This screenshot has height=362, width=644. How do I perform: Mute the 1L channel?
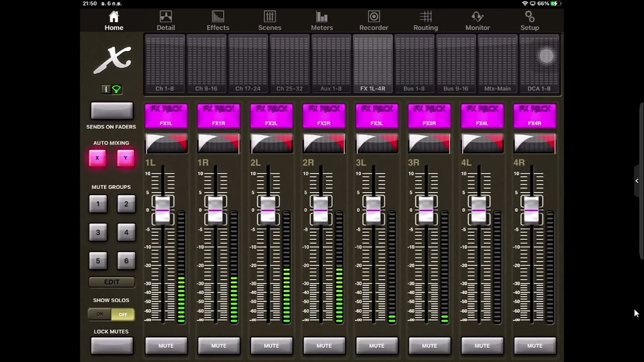(166, 346)
